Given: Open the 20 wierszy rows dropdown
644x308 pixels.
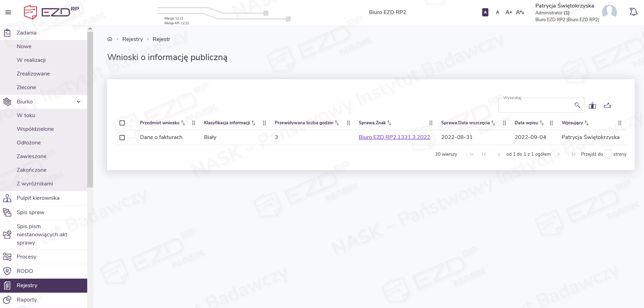Looking at the screenshot, I should point(471,154).
